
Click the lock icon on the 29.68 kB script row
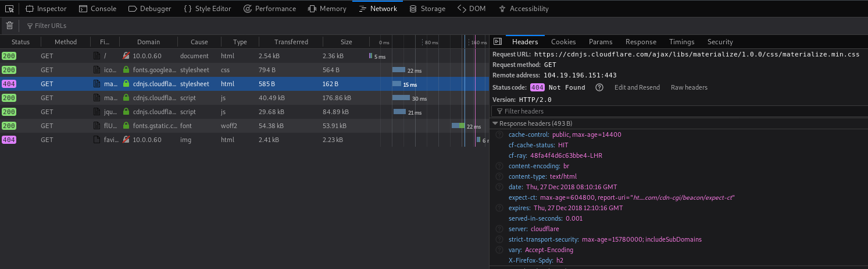pos(126,112)
